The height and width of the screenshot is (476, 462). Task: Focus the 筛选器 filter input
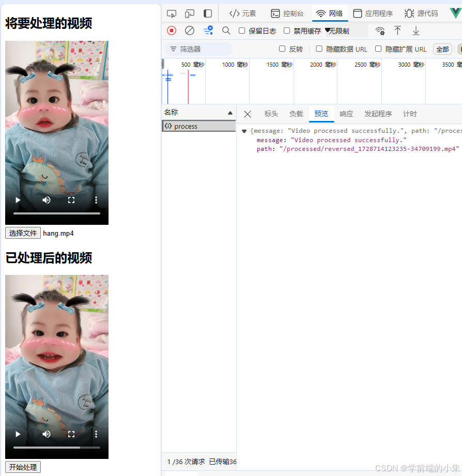[x=198, y=49]
